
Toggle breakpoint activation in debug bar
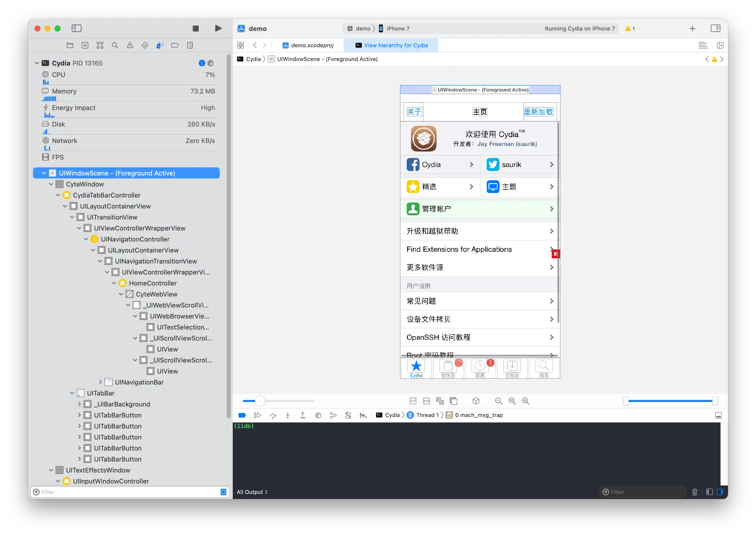[242, 415]
